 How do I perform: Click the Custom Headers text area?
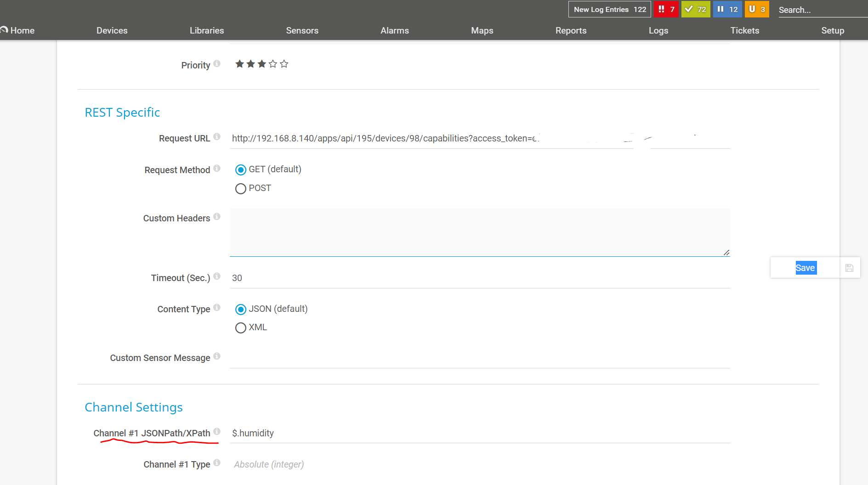pos(479,232)
